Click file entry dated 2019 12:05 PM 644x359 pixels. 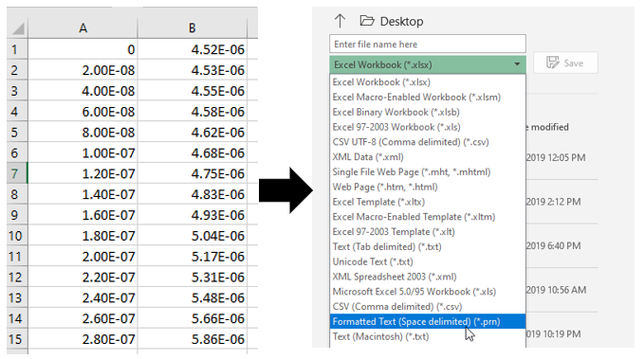coord(556,157)
